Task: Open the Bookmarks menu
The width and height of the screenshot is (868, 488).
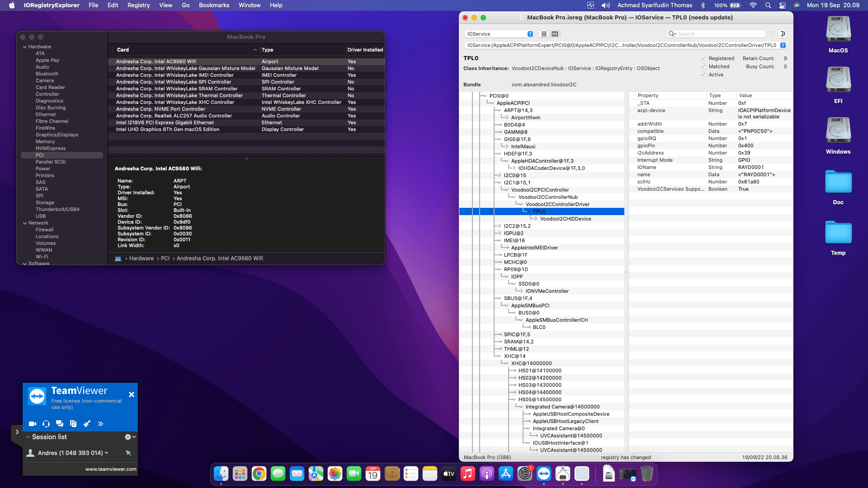Action: [x=214, y=5]
